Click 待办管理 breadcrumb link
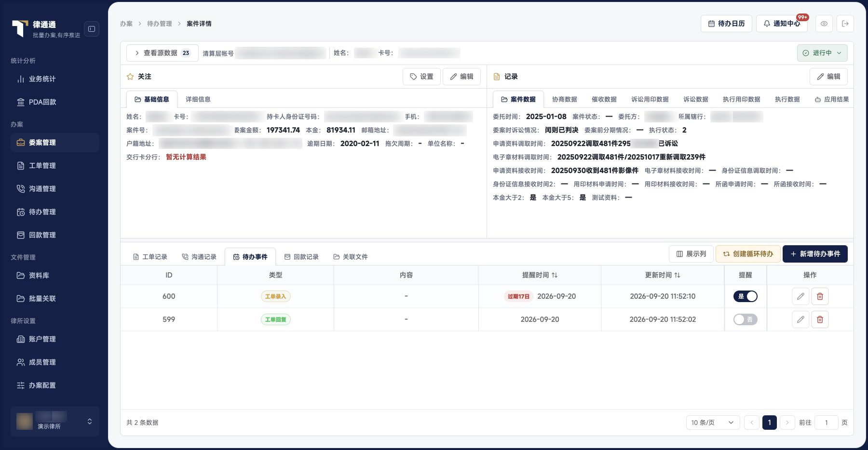868x450 pixels. click(x=160, y=24)
